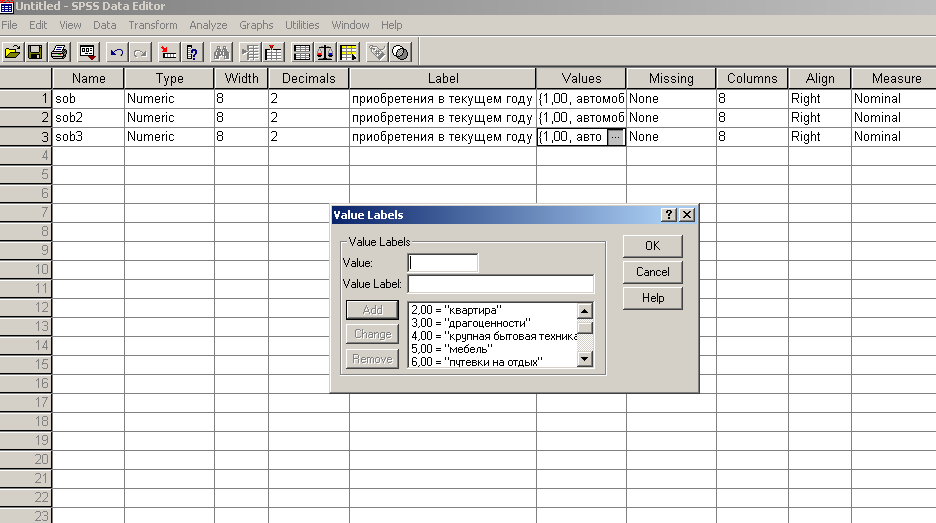Click the Split File icon
The image size is (936, 523).
point(302,53)
